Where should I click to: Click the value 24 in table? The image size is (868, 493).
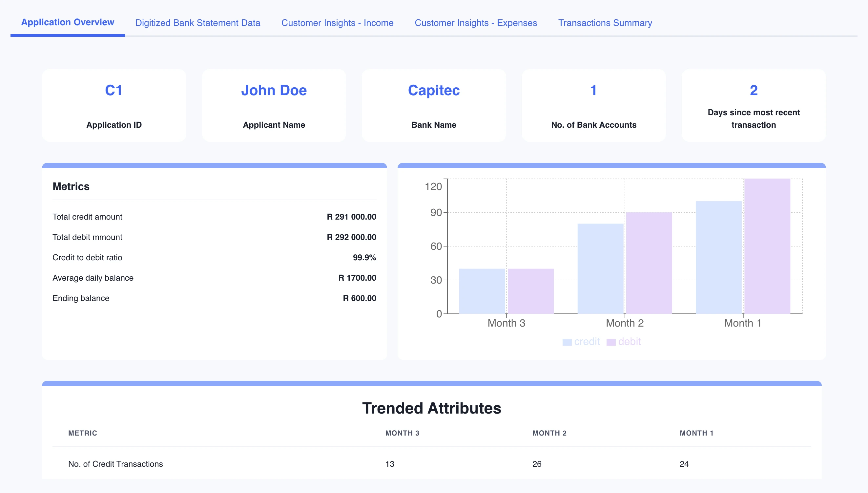[684, 464]
